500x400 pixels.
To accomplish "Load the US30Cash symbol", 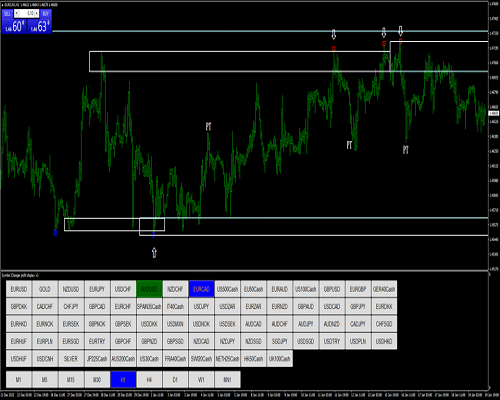I will (149, 359).
